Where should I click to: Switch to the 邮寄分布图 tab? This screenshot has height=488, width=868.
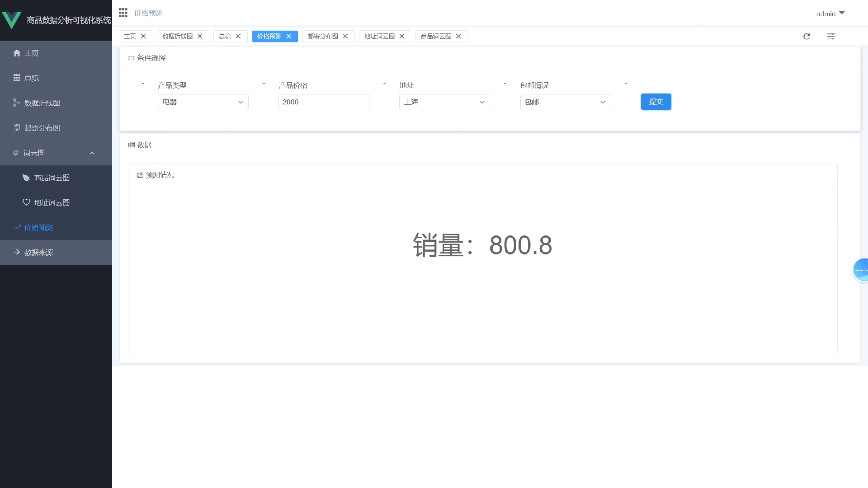coord(323,36)
